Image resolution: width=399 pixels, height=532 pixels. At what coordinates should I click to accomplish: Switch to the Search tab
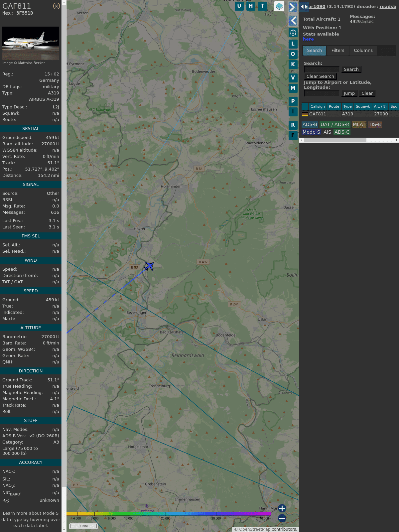tap(314, 51)
